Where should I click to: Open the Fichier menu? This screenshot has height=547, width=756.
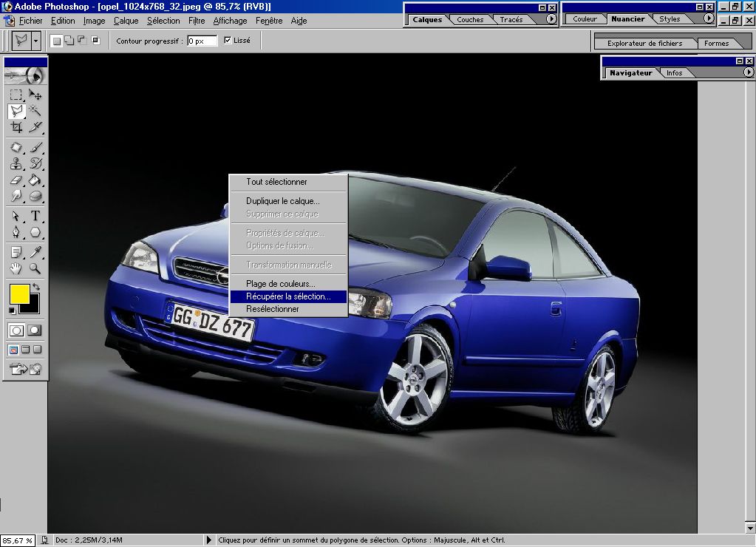click(30, 21)
